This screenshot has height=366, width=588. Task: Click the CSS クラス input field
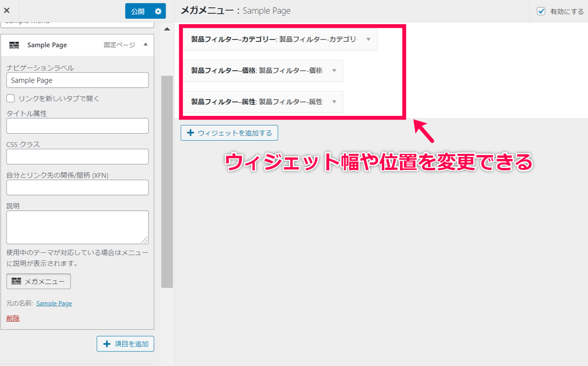coord(77,157)
